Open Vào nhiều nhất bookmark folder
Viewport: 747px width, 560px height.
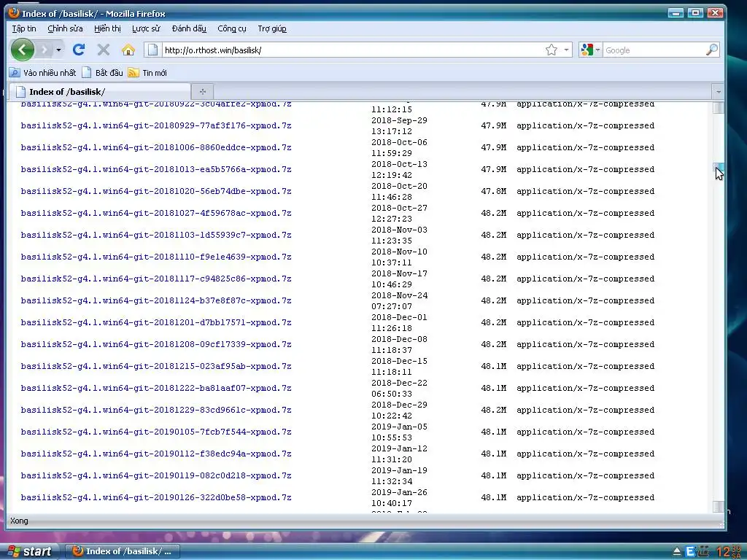click(42, 73)
